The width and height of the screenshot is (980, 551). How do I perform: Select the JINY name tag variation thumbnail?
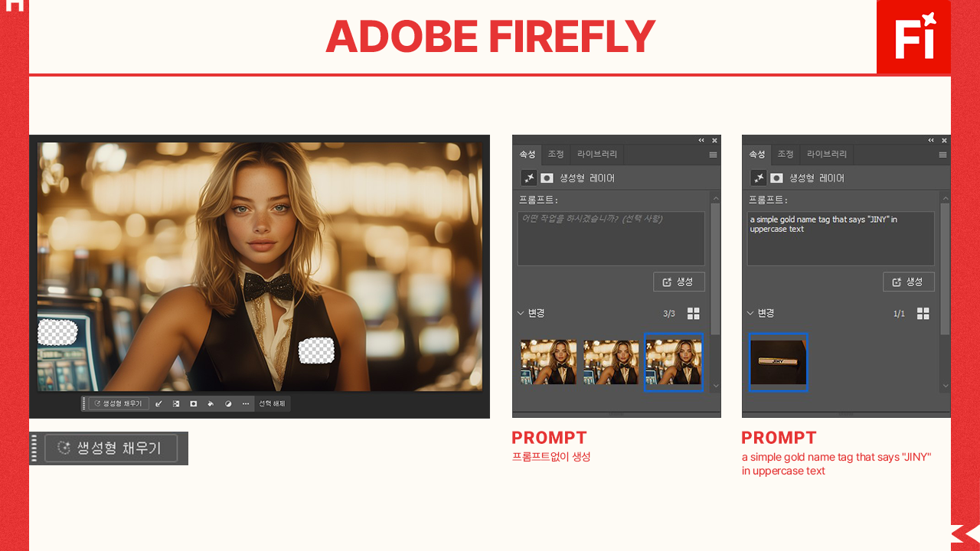[778, 362]
